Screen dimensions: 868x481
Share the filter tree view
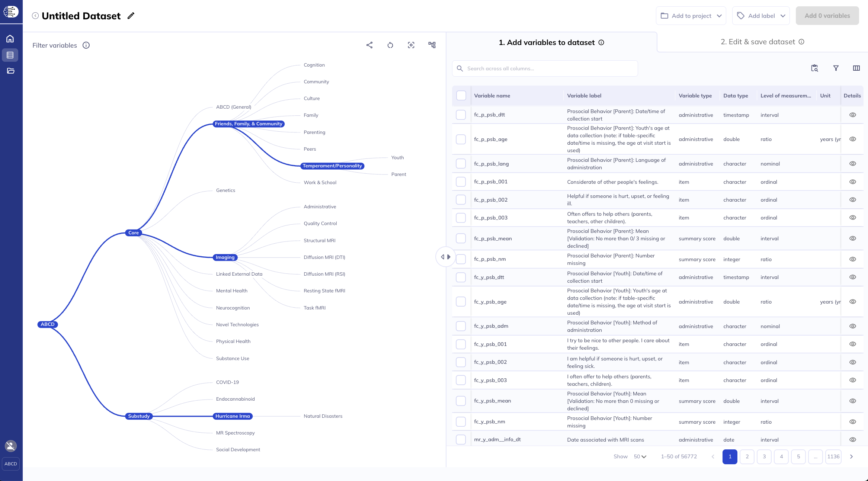point(369,45)
